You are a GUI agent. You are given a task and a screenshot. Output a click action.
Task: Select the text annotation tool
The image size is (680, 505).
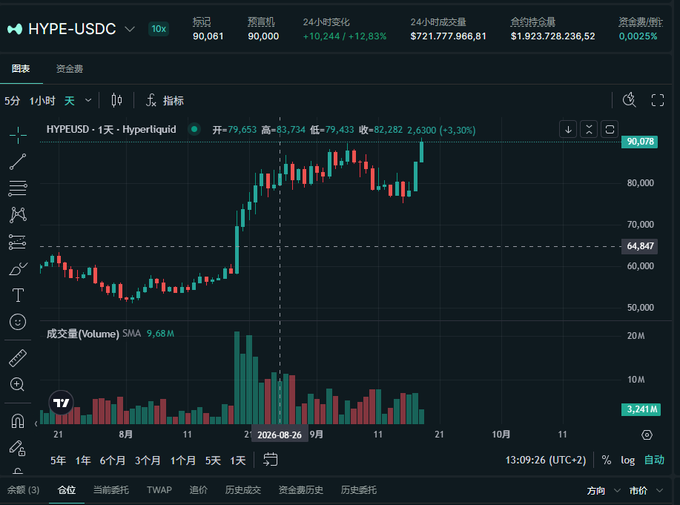click(18, 295)
